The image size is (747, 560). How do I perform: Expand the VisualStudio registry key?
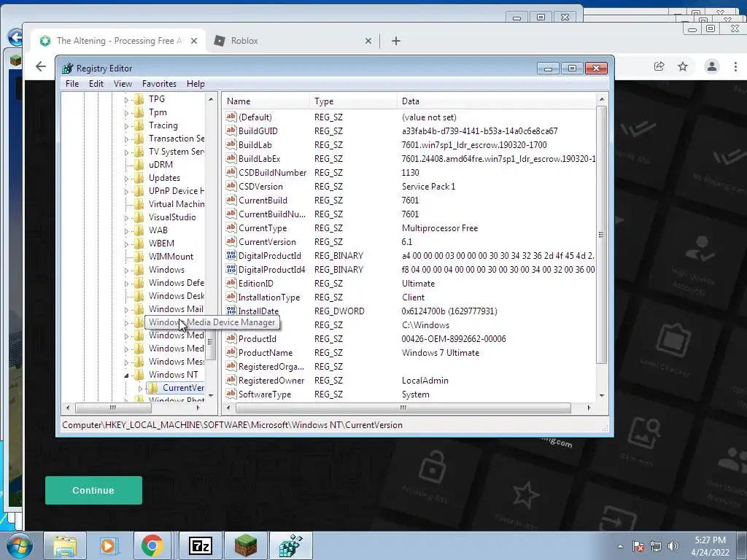(126, 217)
